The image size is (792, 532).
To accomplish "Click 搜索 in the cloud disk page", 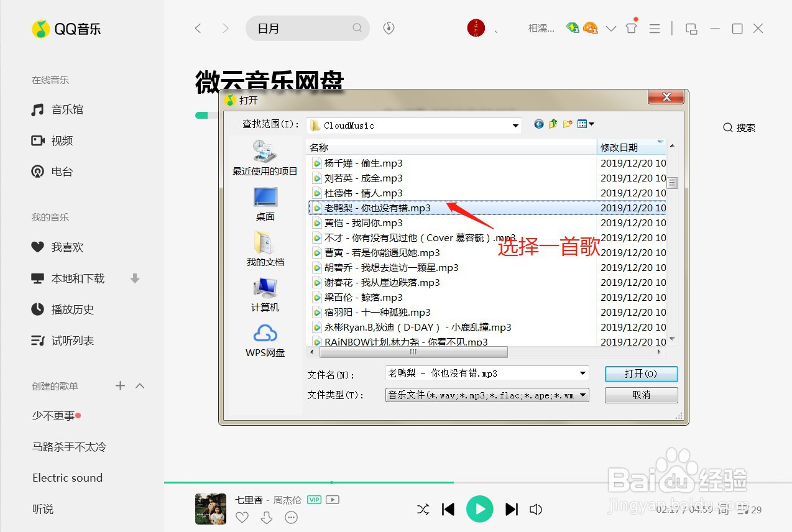I will [x=739, y=127].
